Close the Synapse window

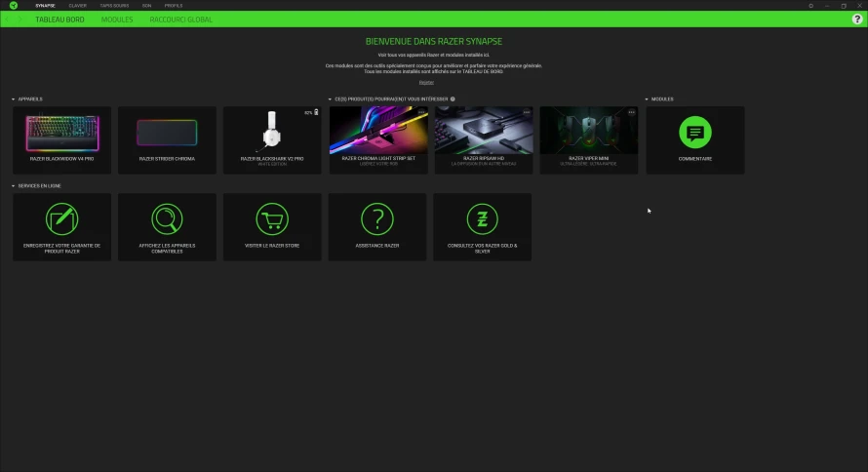(x=859, y=6)
